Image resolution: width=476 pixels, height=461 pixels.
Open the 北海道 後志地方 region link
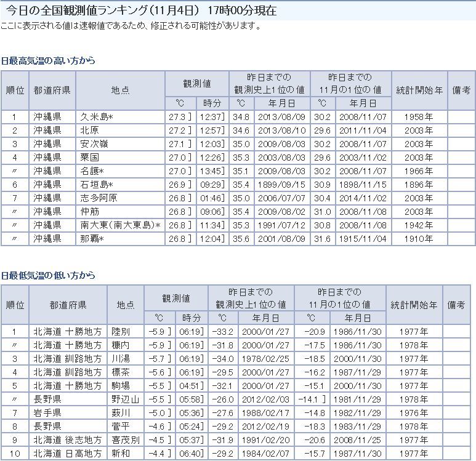(x=67, y=440)
